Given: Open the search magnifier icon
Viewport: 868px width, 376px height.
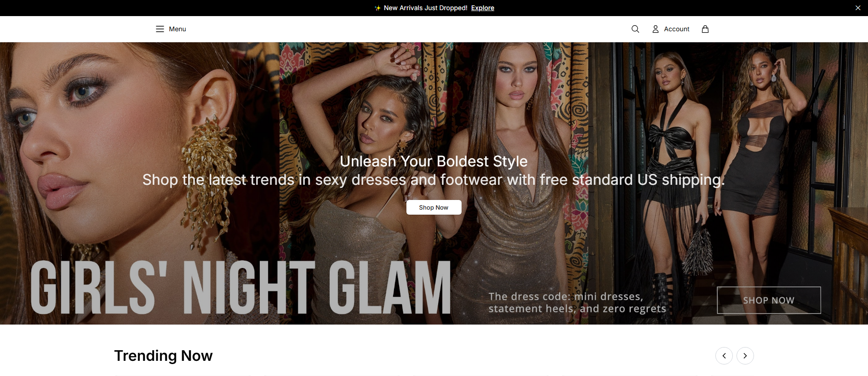Looking at the screenshot, I should pos(635,29).
